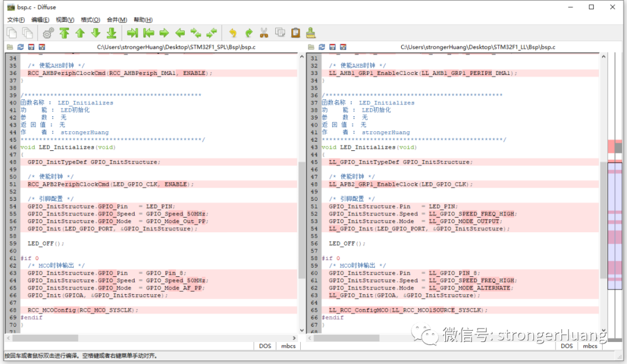The image size is (627, 364).
Task: Click the right pane horizontal scrollbar thumb
Action: pyautogui.click(x=347, y=338)
